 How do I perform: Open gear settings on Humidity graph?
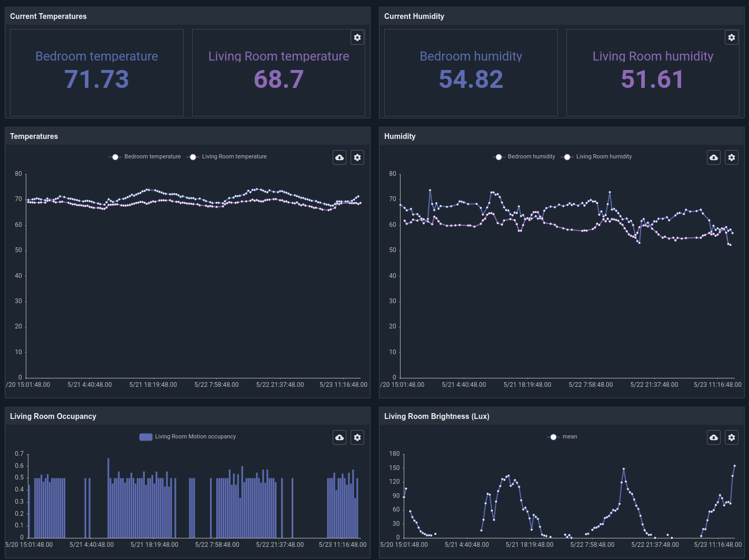pos(732,157)
